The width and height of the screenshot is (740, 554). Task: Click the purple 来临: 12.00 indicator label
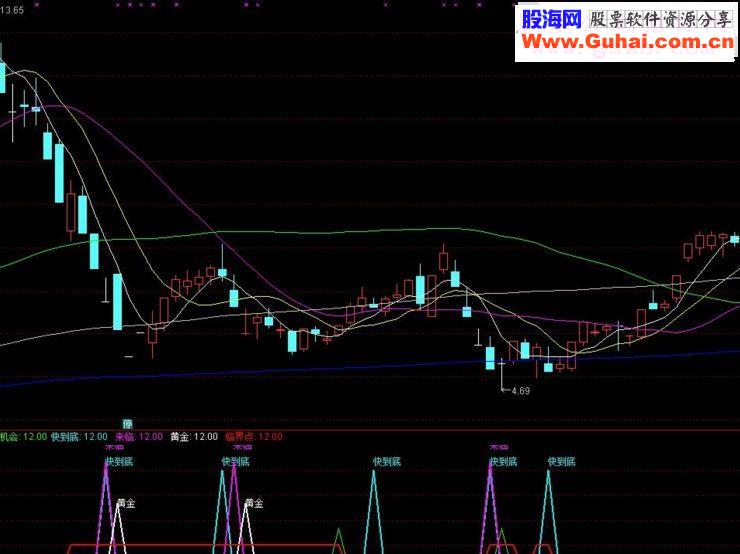[x=139, y=436]
